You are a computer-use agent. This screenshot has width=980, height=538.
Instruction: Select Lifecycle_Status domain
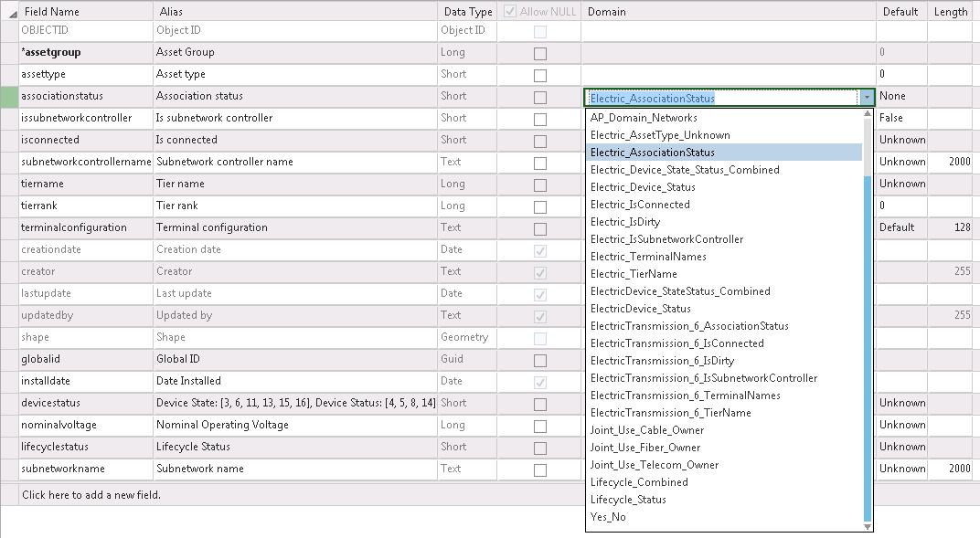(724, 500)
